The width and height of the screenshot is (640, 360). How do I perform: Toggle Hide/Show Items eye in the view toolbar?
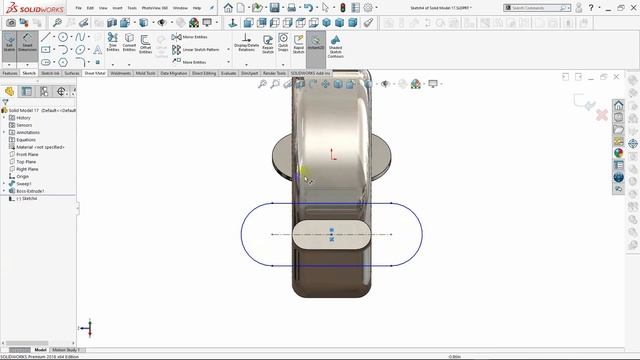click(385, 84)
